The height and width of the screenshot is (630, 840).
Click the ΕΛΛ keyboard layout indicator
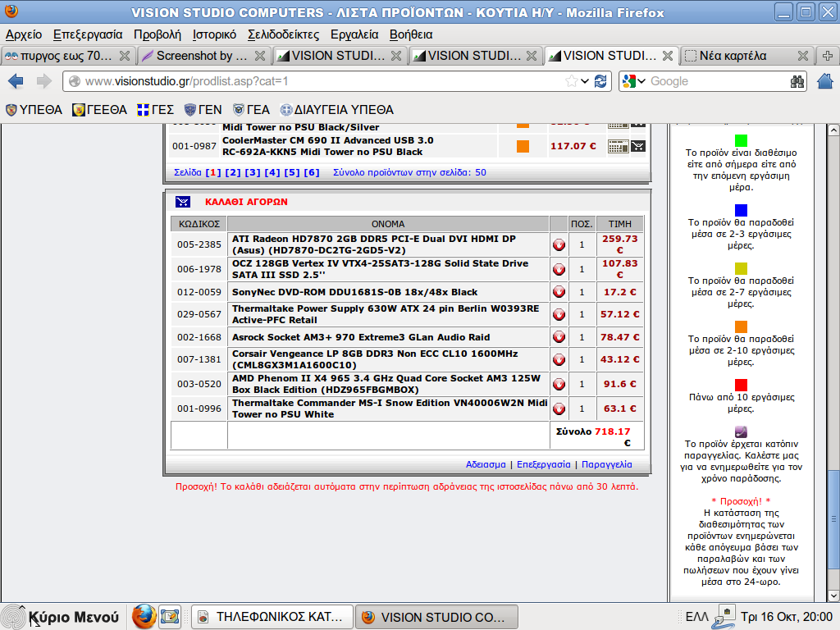click(x=697, y=617)
